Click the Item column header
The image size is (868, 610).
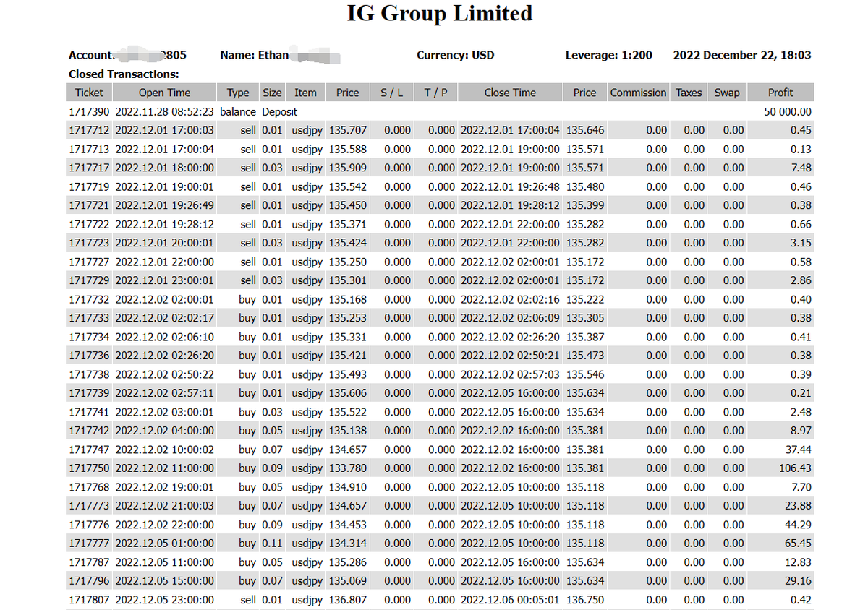(x=305, y=93)
